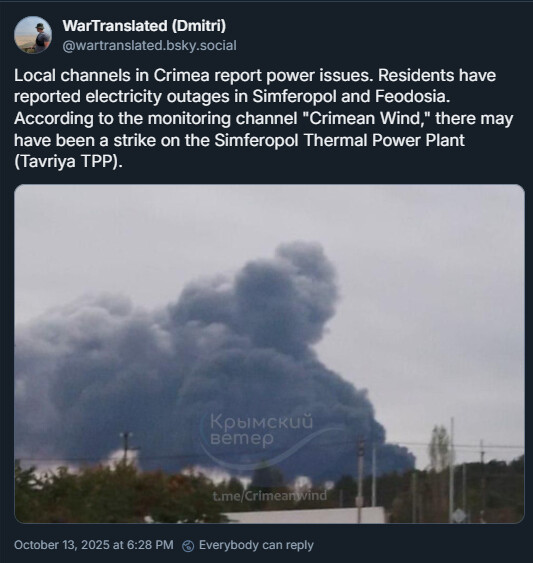The image size is (533, 563).
Task: Open the October 13, 2025 timestamp link
Action: coord(94,545)
